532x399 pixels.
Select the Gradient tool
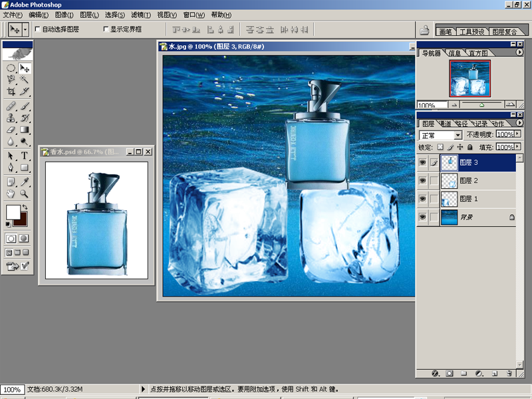[25, 130]
